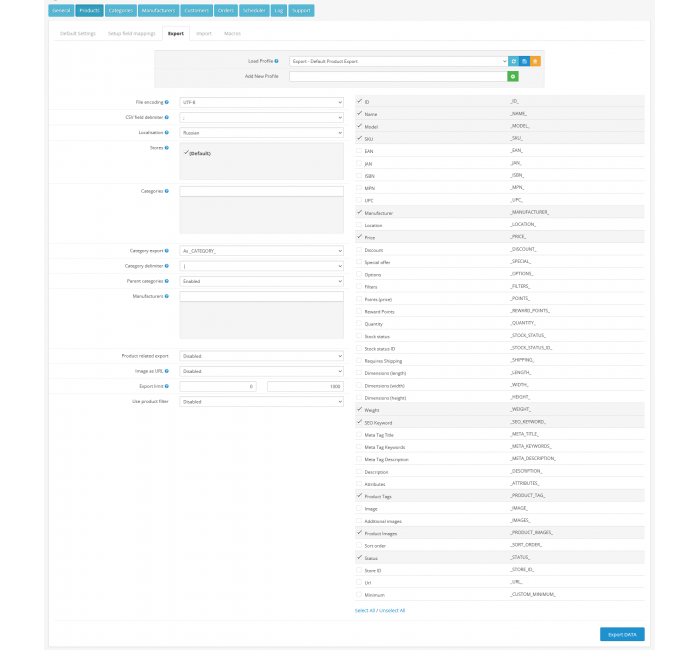Open the Orders top tab
Viewport: 700px width, 650px height.
pyautogui.click(x=226, y=10)
